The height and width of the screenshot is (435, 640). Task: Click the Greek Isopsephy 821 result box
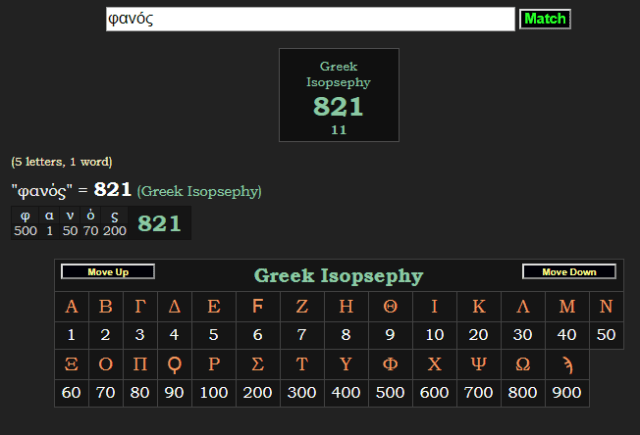coord(338,95)
